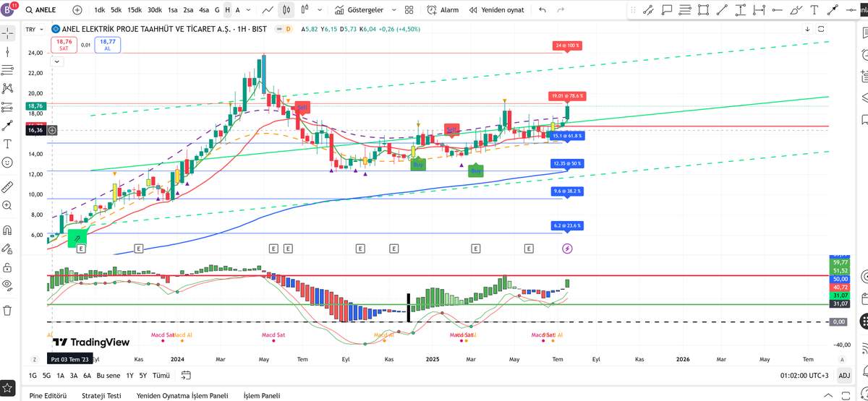Select the rectangle drawing tool
Image resolution: width=868 pixels, height=401 pixels.
click(x=703, y=11)
